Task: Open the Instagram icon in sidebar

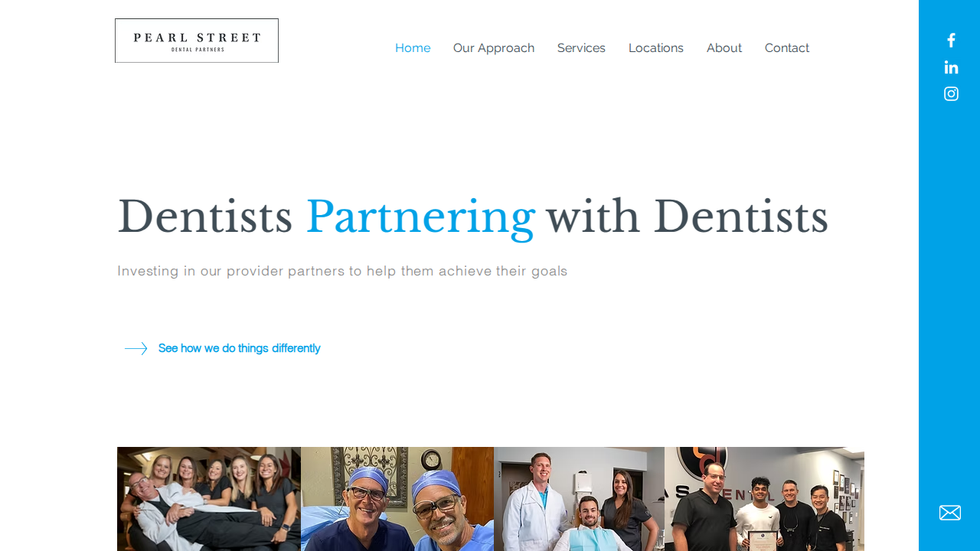Action: pos(951,94)
